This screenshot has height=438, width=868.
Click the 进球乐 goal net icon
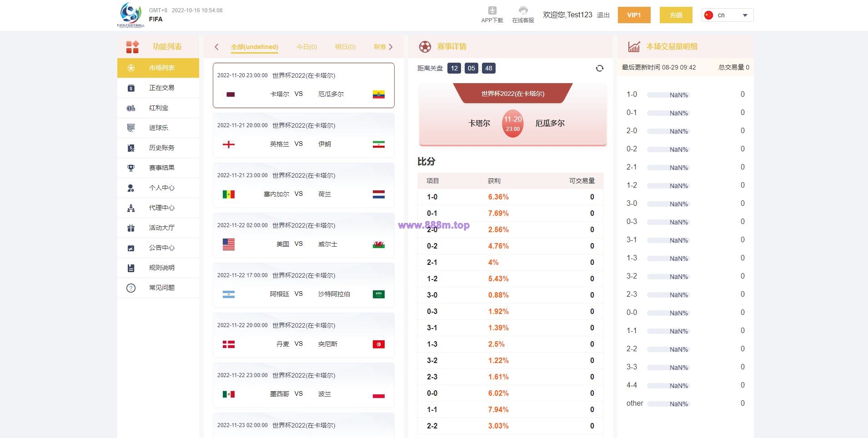131,128
